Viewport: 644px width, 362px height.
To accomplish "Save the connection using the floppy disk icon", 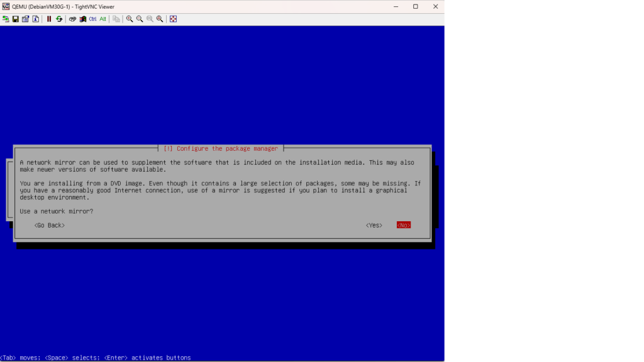I will (x=16, y=19).
